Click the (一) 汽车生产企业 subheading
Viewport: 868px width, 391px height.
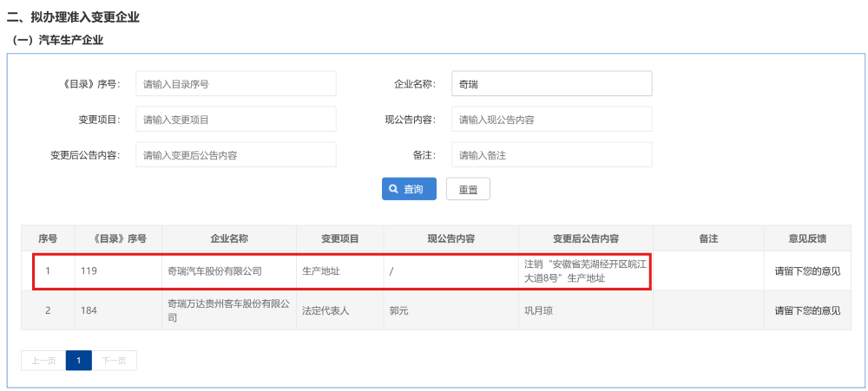click(x=57, y=40)
